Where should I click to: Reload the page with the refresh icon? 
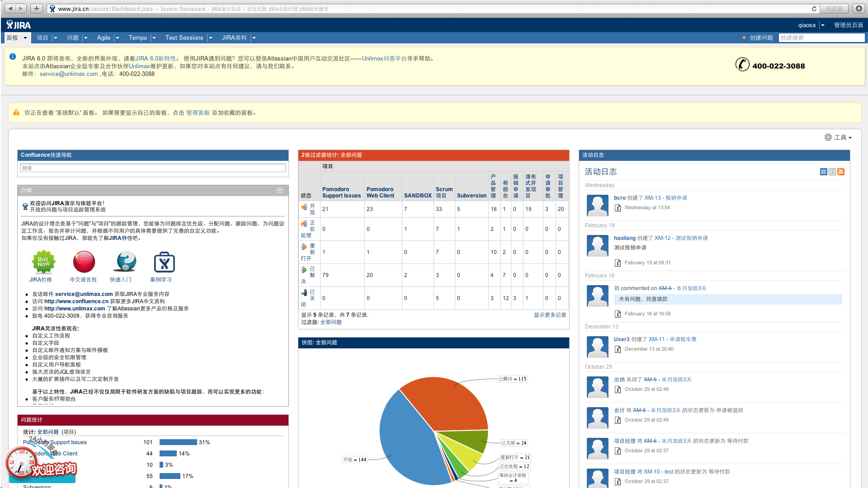pos(814,9)
